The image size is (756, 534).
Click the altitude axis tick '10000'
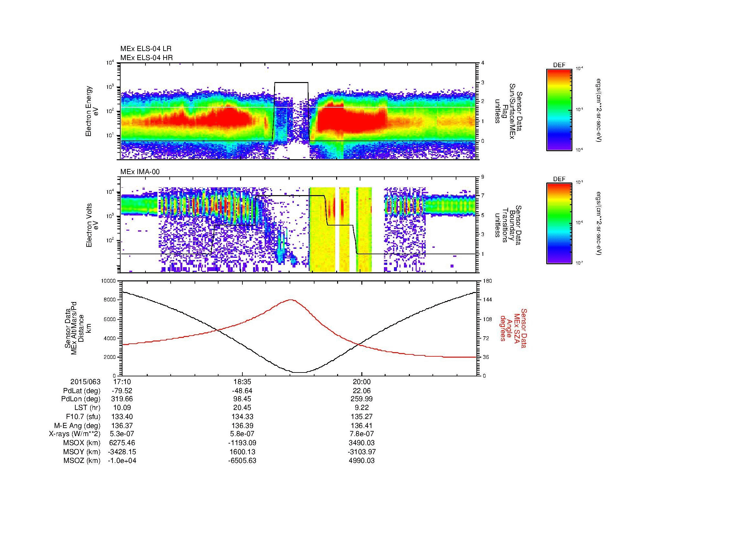pos(109,281)
